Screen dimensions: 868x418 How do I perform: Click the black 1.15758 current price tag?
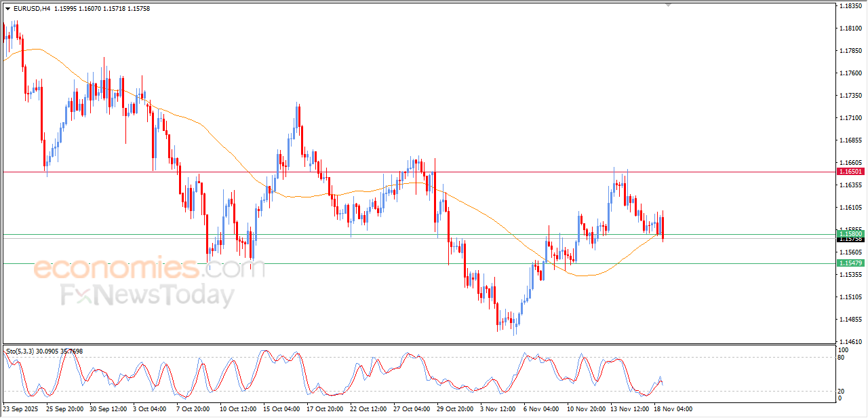(850, 240)
